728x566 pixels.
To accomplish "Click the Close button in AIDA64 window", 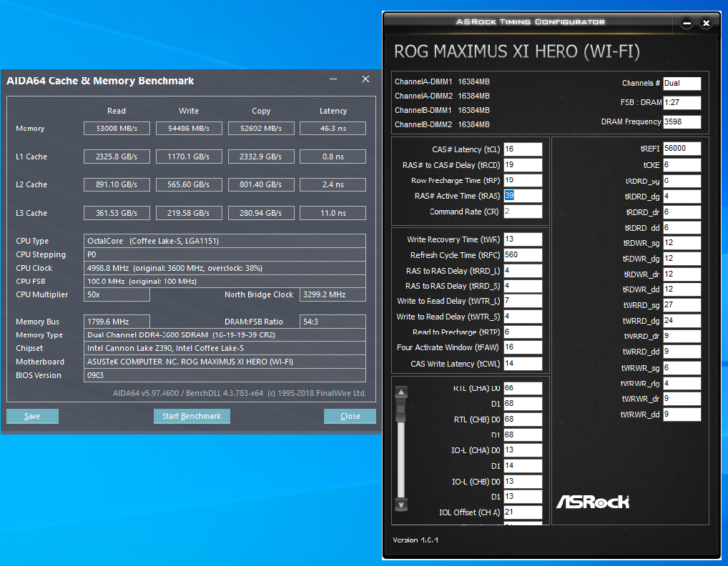I will [x=350, y=416].
